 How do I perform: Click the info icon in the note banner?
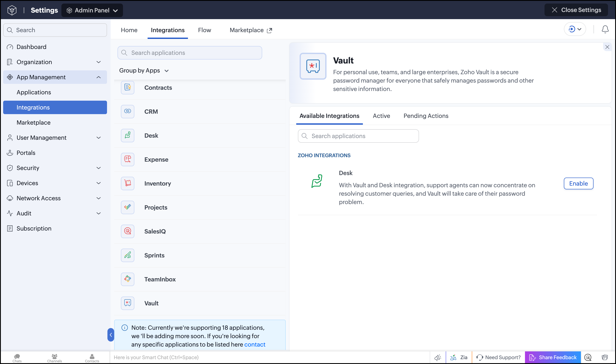(x=125, y=328)
